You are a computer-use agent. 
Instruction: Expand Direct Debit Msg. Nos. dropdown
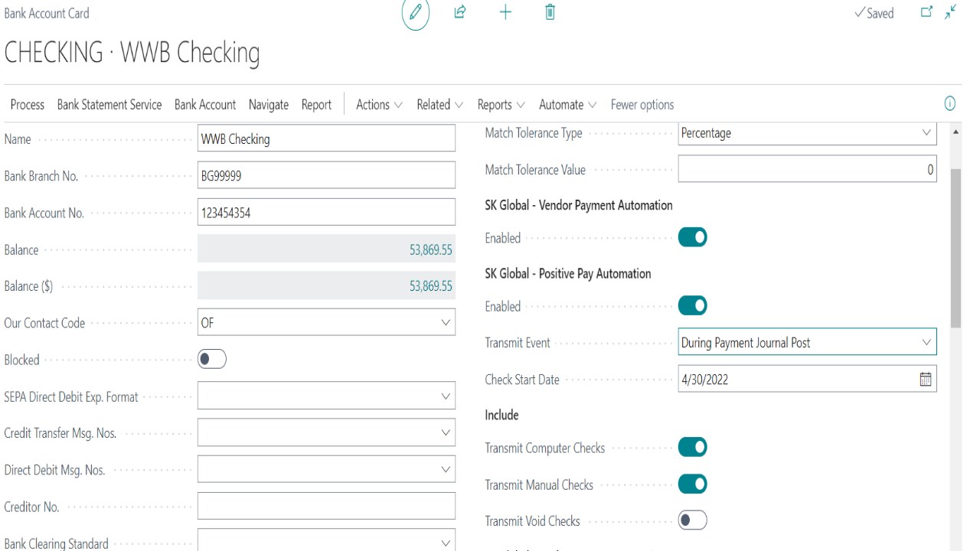click(446, 470)
